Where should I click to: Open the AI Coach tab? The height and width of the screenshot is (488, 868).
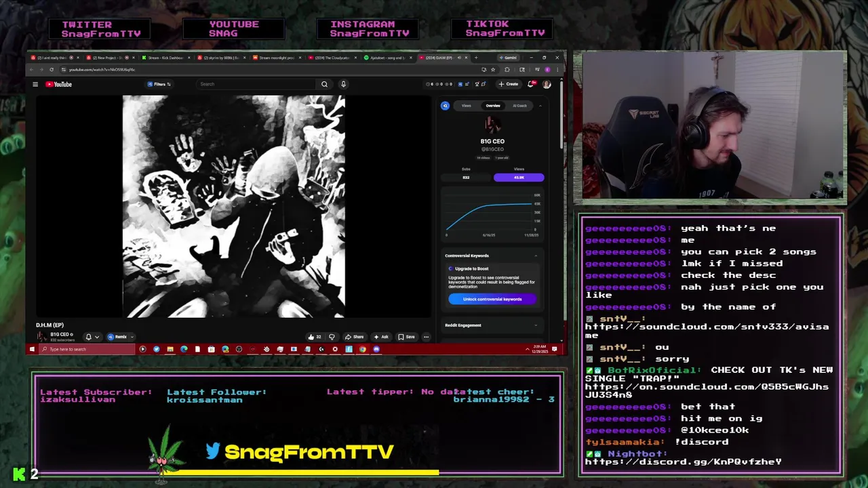[519, 106]
